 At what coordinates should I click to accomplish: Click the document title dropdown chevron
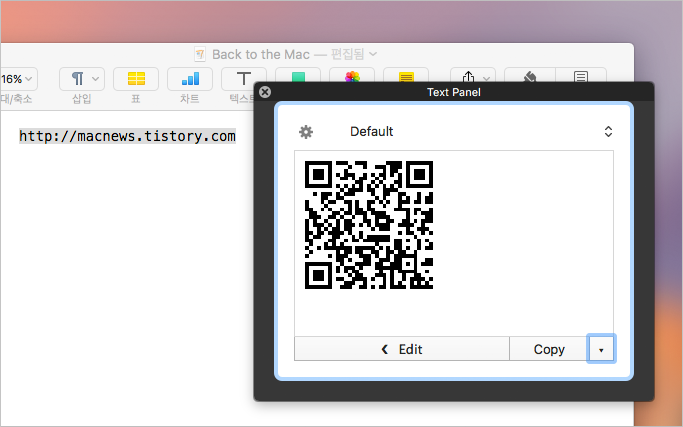(373, 54)
